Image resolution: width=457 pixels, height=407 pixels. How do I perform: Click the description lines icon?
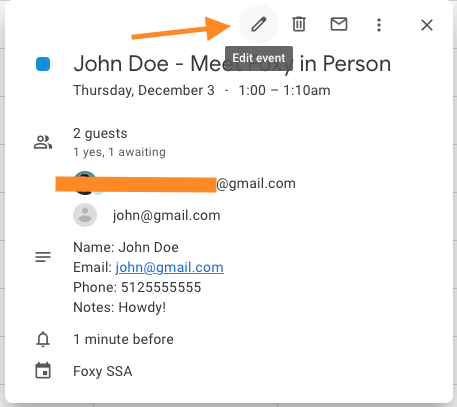click(x=43, y=257)
